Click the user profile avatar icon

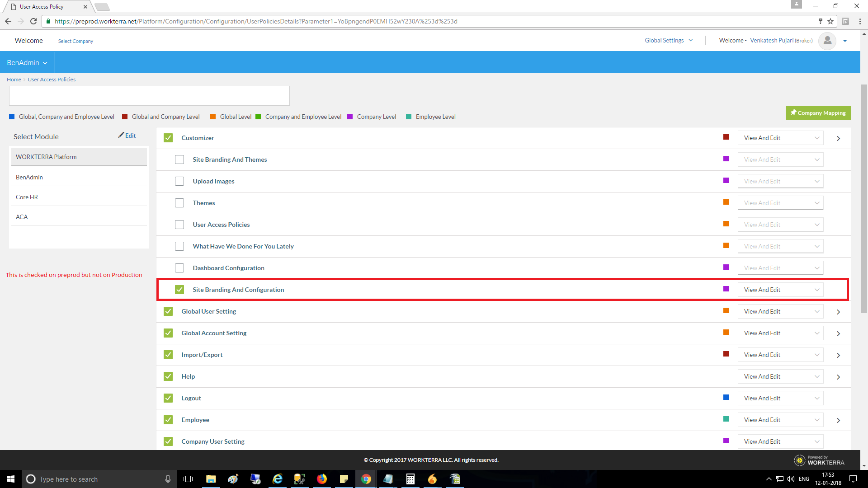(827, 41)
